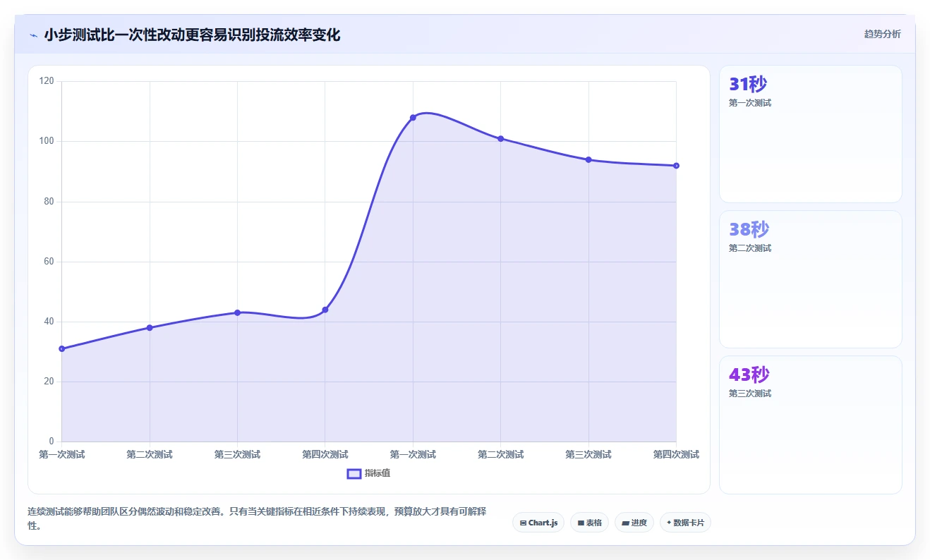Pick the 数据卡片 chip
Screen dimensions: 930x560
[x=685, y=523]
